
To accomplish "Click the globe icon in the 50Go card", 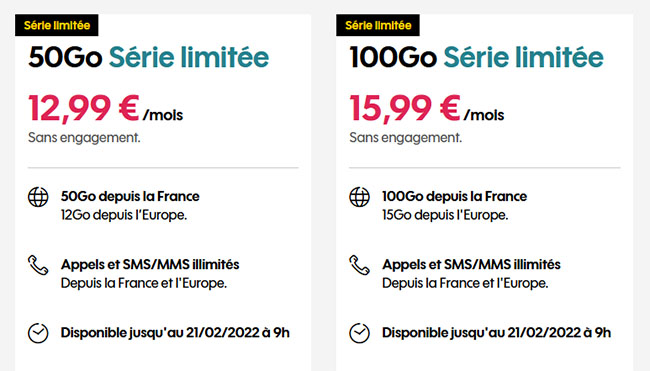I will pos(38,197).
